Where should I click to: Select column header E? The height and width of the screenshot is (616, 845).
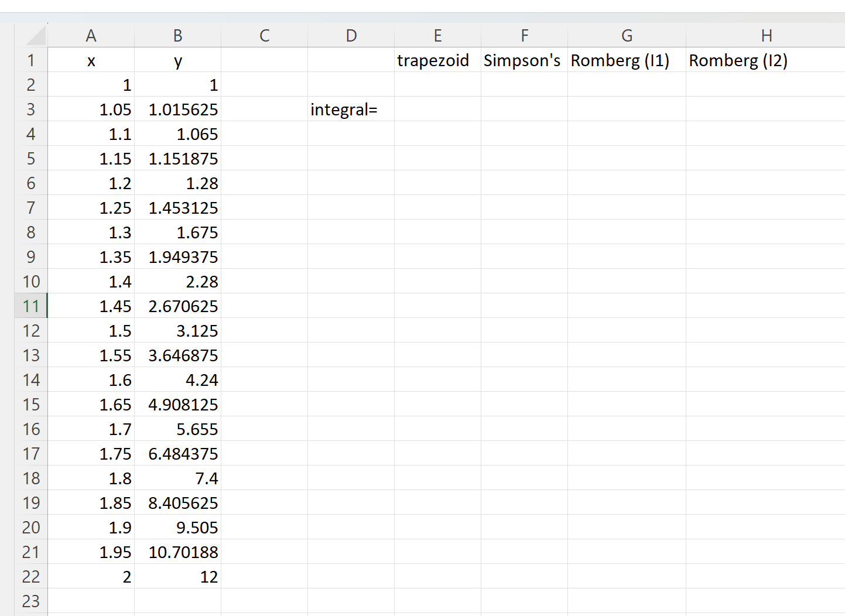click(x=437, y=36)
